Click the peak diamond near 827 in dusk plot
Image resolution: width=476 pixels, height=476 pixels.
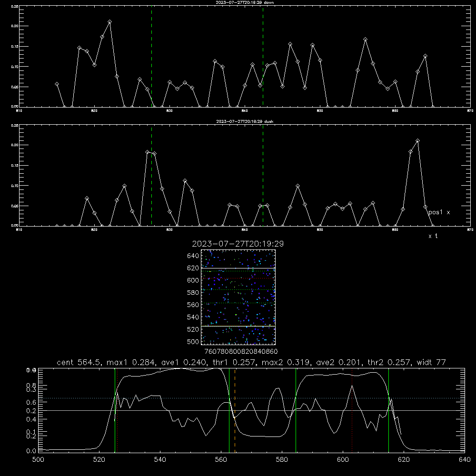(148, 152)
